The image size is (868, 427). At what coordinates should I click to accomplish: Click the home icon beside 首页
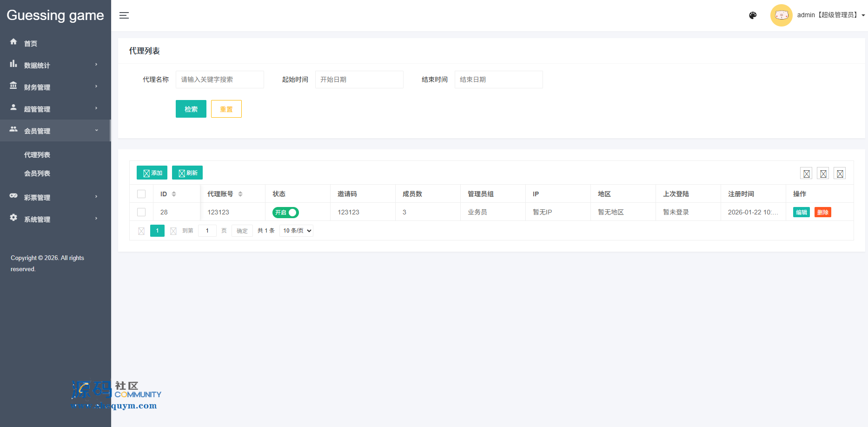tap(13, 42)
